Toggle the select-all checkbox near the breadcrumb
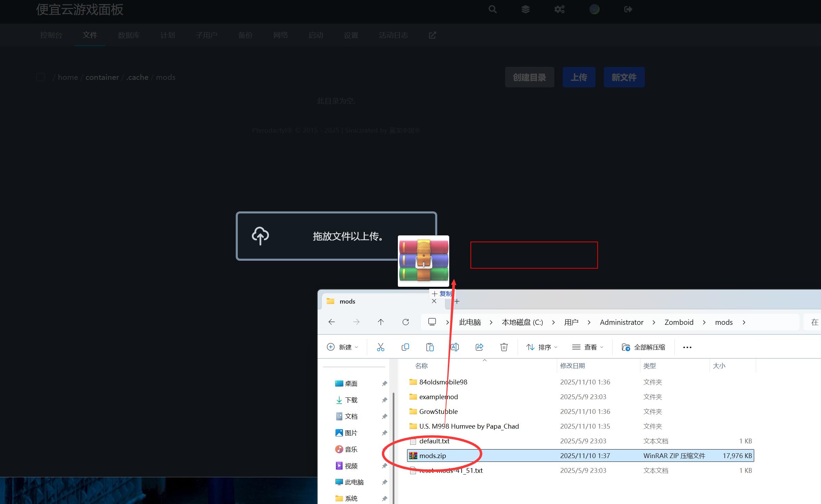821x504 pixels. [40, 77]
